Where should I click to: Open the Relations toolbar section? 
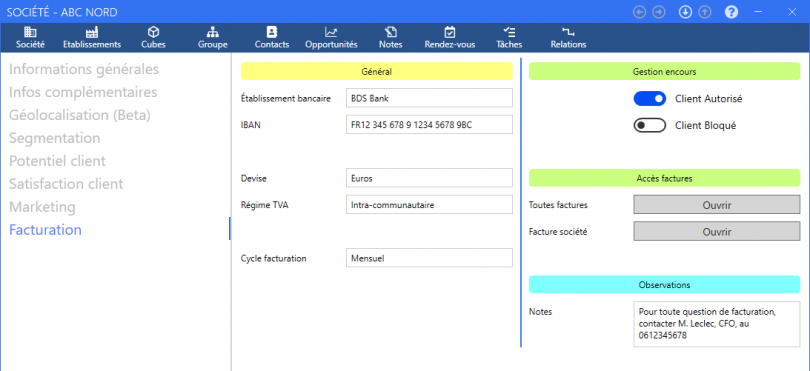click(x=568, y=38)
